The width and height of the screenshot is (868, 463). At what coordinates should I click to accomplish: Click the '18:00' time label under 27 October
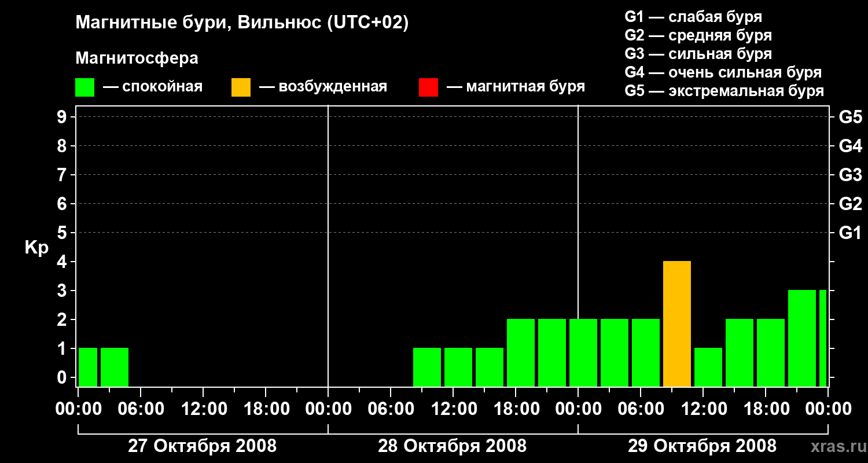(x=266, y=409)
